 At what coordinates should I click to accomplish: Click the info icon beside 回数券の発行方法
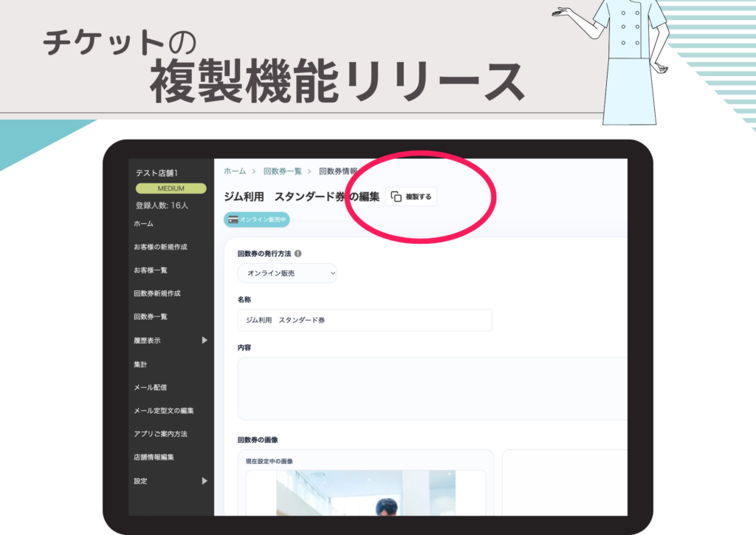point(298,253)
